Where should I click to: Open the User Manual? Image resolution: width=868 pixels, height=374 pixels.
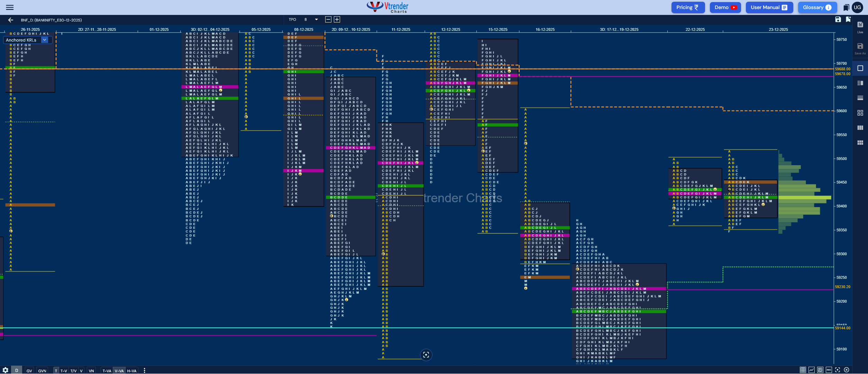[769, 7]
